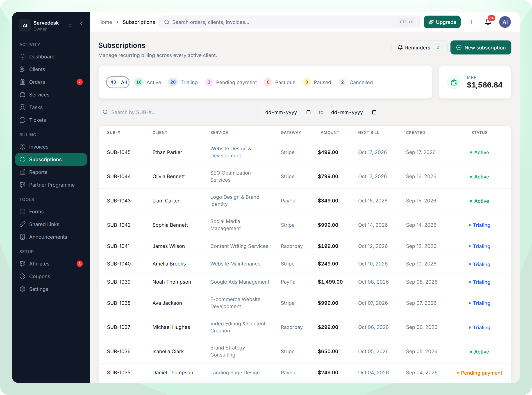Click the $1,499.00 amount
The height and width of the screenshot is (395, 532).
330,282
